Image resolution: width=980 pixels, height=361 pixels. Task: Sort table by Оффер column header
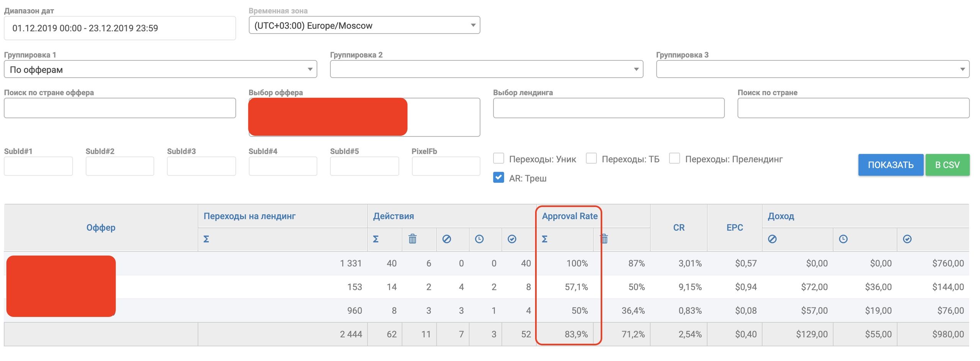[x=101, y=228]
